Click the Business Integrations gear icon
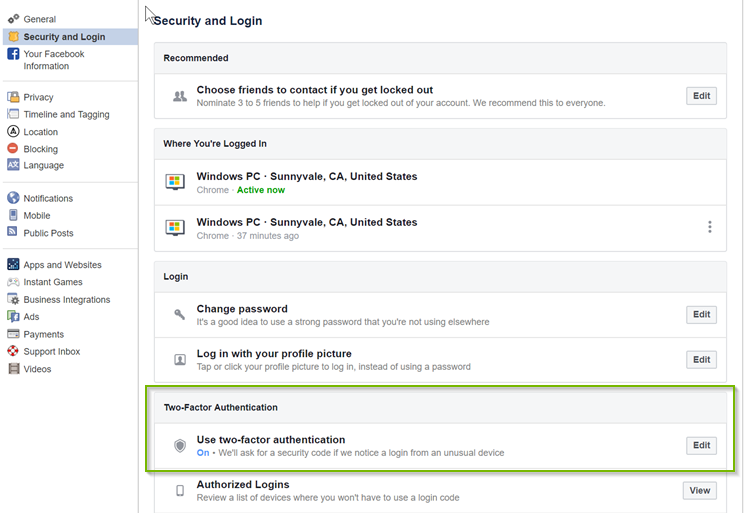Screen dimensions: 750x513 point(13,299)
